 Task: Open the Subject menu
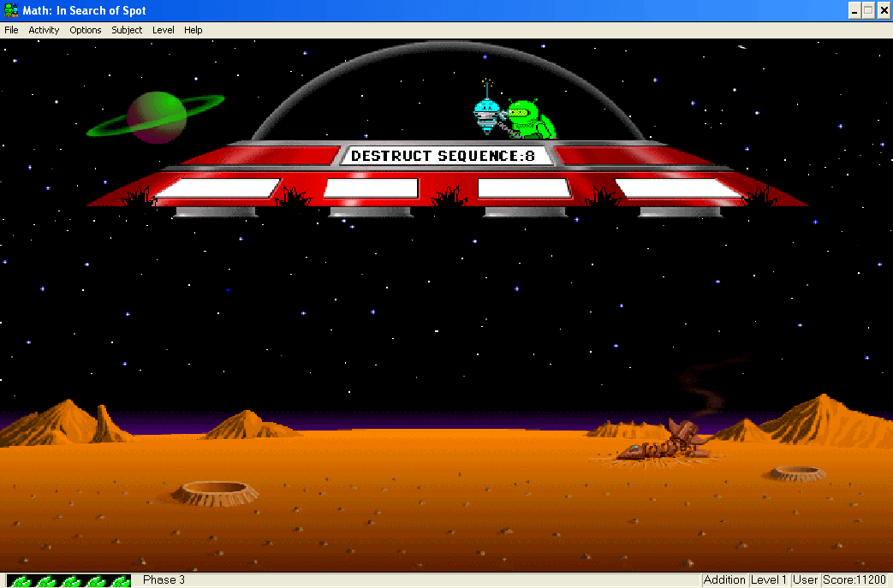(x=127, y=30)
